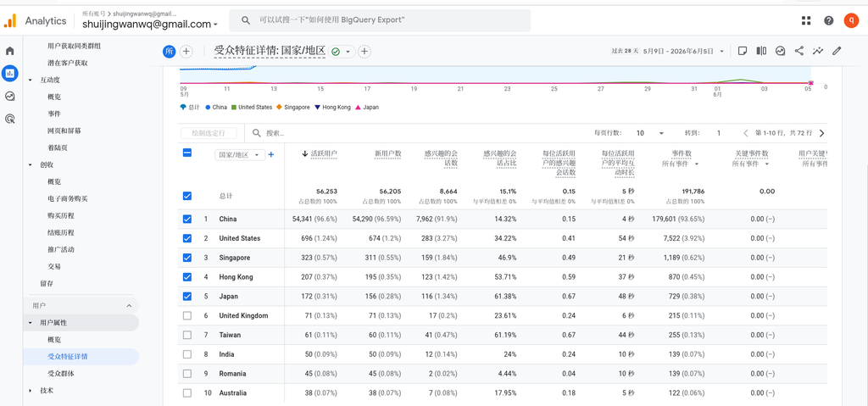Open the rows per page dropdown
The height and width of the screenshot is (406, 868).
650,133
